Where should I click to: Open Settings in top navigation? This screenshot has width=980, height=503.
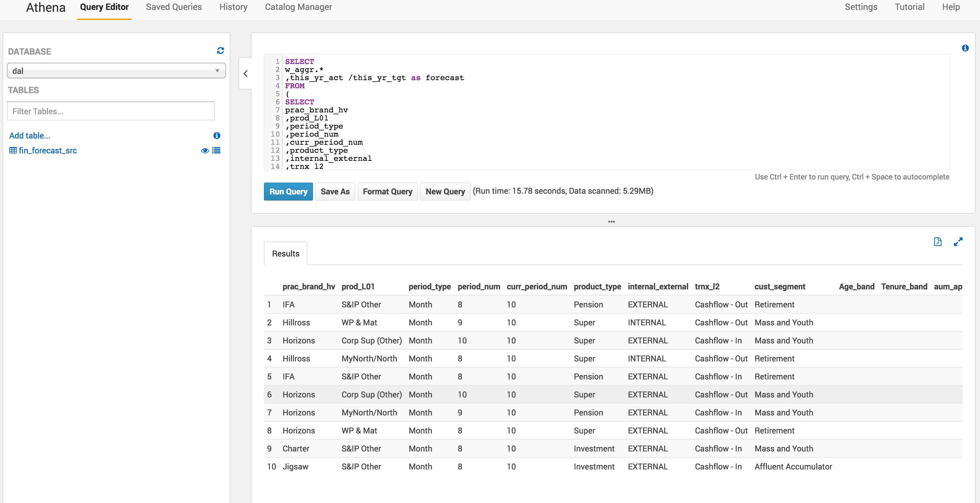point(860,7)
